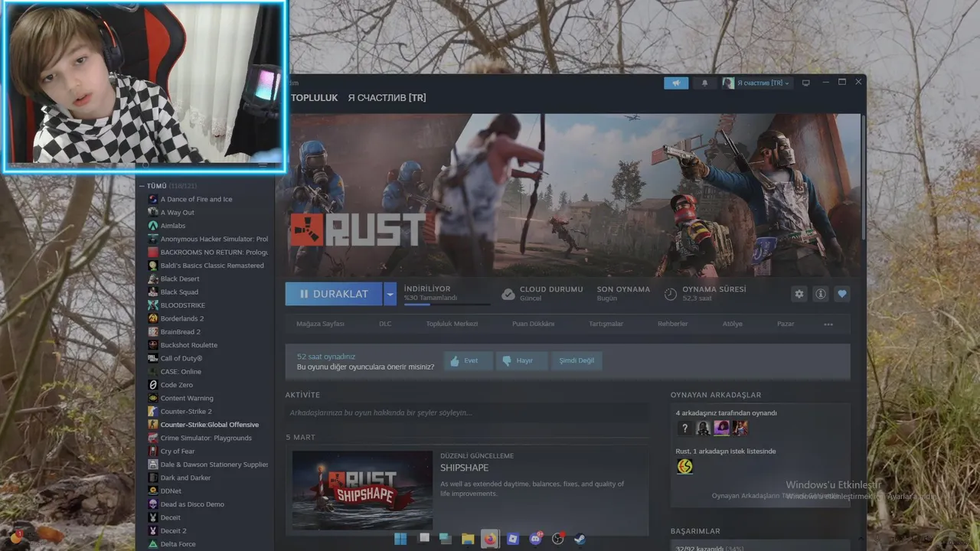Open Puan Dükkânı tab
The image size is (980, 551).
click(x=533, y=324)
